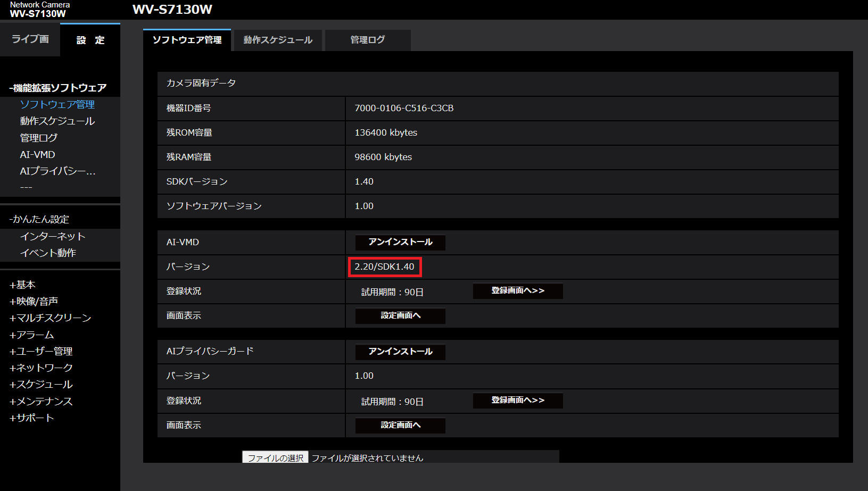Uninstall AIプライバシーガード software

[x=400, y=352]
